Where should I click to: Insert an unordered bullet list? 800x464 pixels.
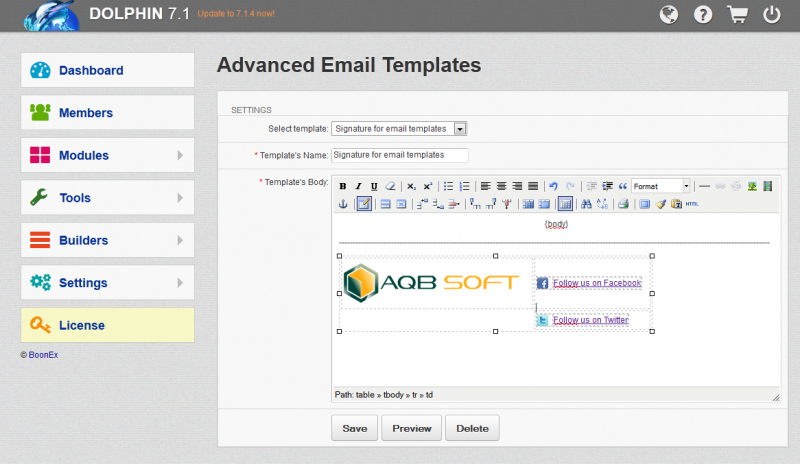point(448,186)
